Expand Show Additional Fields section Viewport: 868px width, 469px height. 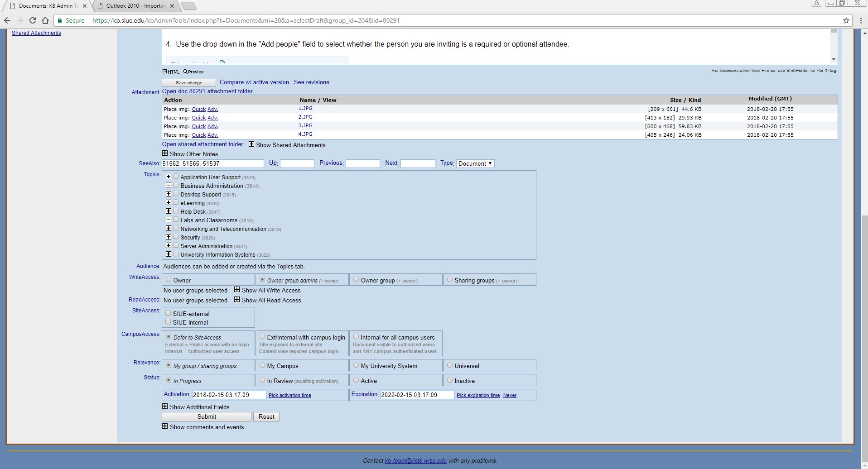tap(165, 407)
